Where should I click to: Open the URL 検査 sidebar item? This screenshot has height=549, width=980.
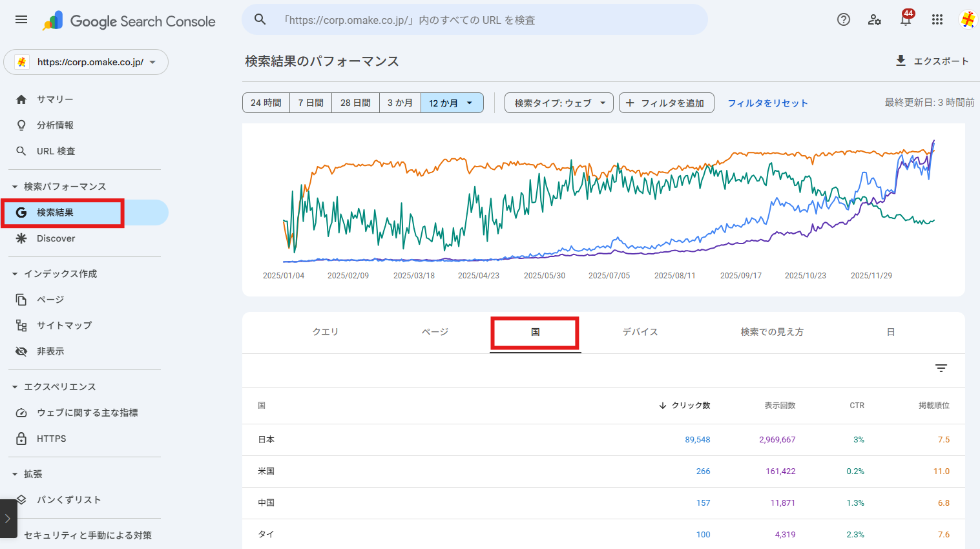[x=56, y=151]
